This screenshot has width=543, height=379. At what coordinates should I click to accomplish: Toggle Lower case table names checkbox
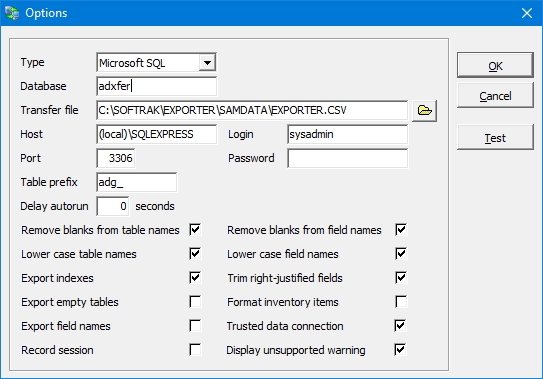click(x=195, y=254)
